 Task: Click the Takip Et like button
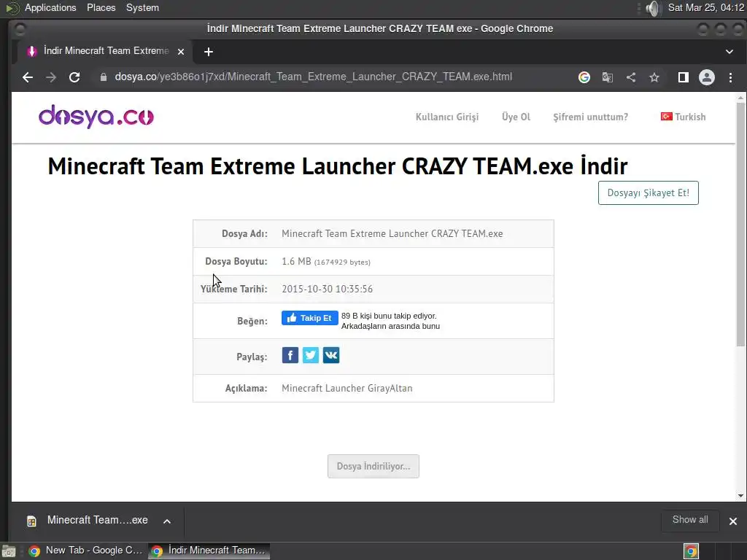point(309,318)
